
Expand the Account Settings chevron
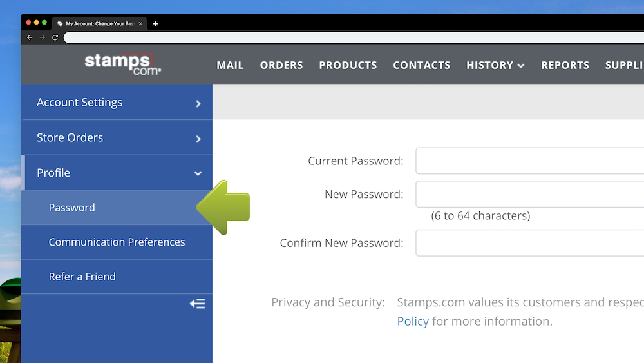coord(198,104)
